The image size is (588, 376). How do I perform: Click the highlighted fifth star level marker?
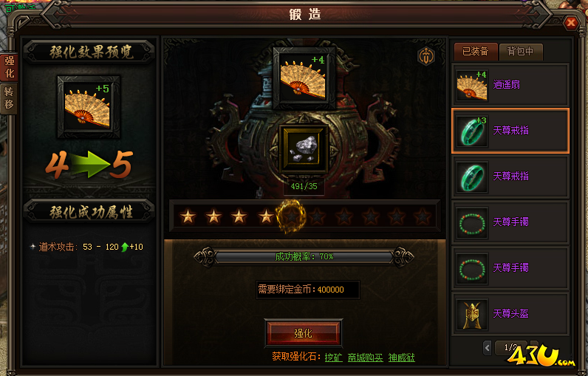pos(291,216)
